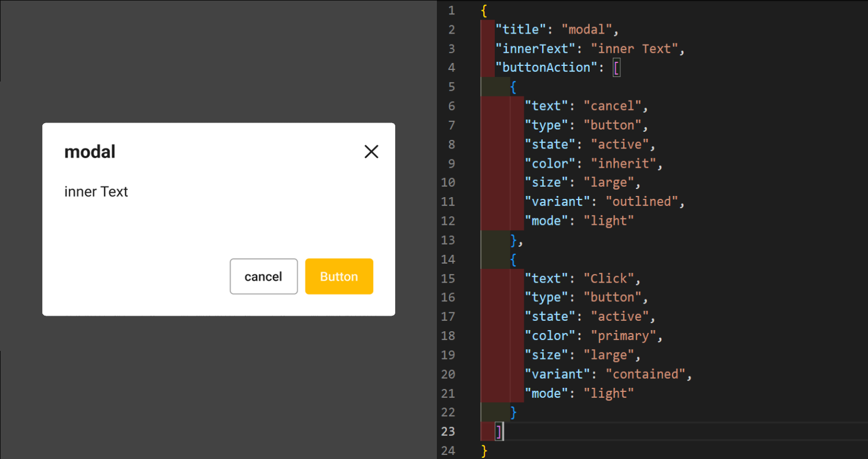The height and width of the screenshot is (459, 868).
Task: Click the "text": "cancel" code line
Action: (x=586, y=106)
